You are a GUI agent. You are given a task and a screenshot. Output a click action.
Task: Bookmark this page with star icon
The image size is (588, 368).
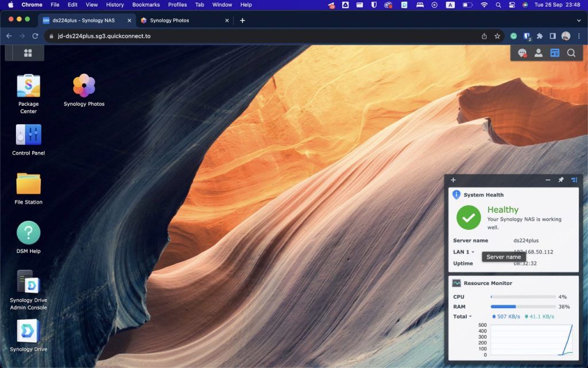pyautogui.click(x=497, y=36)
